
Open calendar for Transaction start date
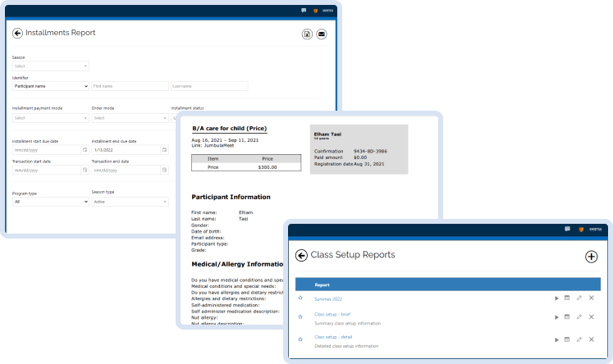click(x=85, y=170)
